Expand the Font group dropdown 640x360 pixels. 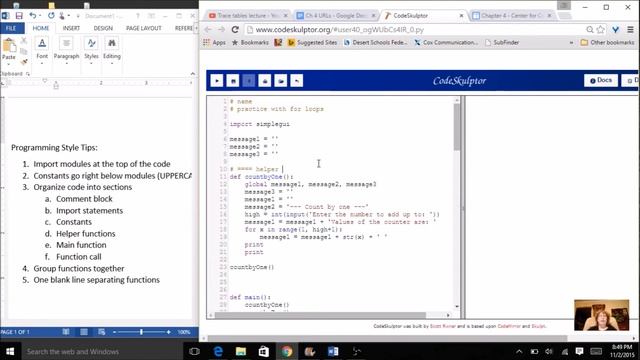(x=42, y=63)
